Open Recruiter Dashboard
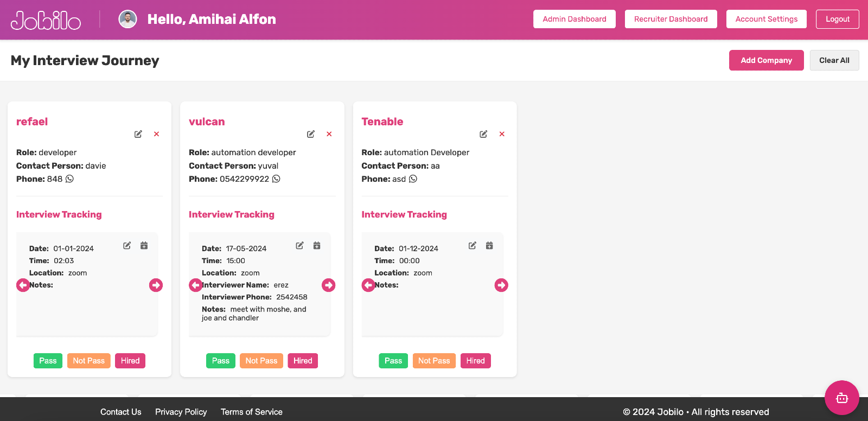This screenshot has width=868, height=421. [x=671, y=19]
